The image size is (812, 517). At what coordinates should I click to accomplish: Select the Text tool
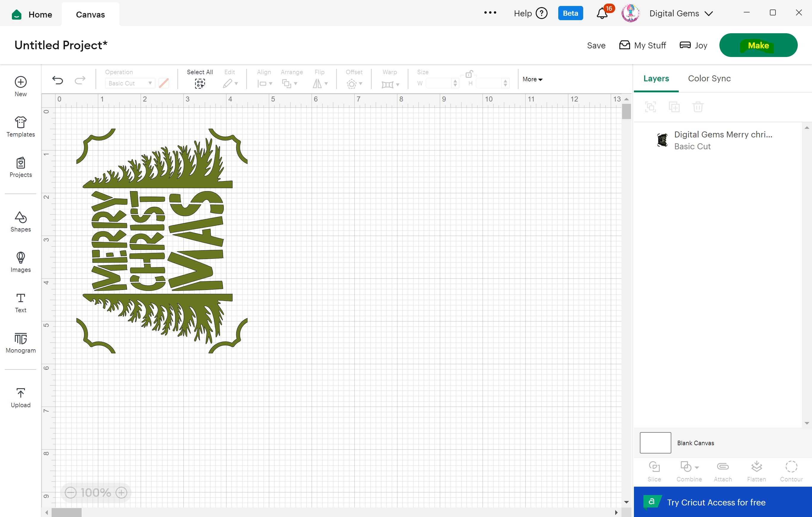[20, 302]
